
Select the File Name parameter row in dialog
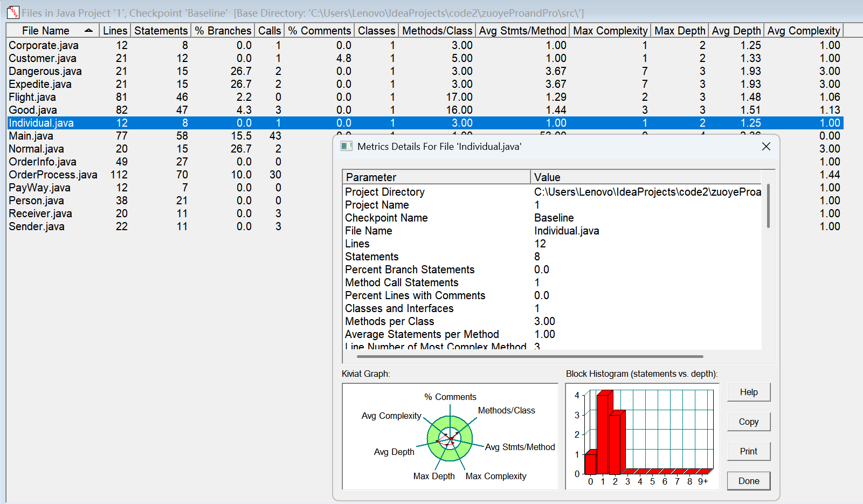[553, 231]
